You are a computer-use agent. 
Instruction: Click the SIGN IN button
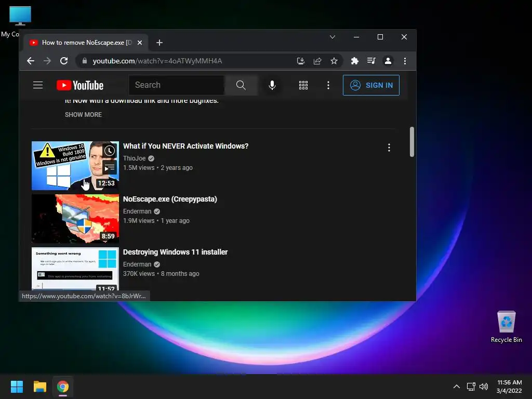tap(371, 85)
